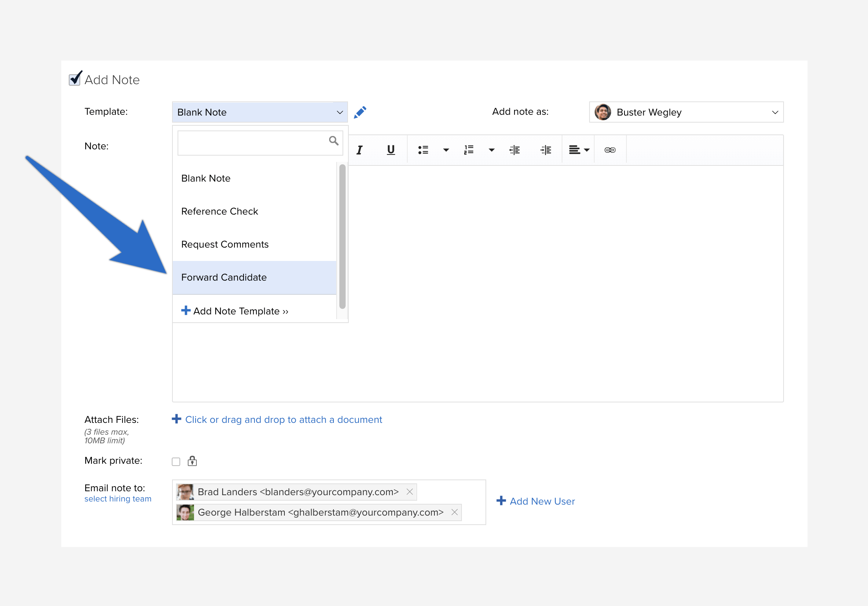Click the Add Note Template link
Viewport: 868px width, 606px height.
point(235,311)
